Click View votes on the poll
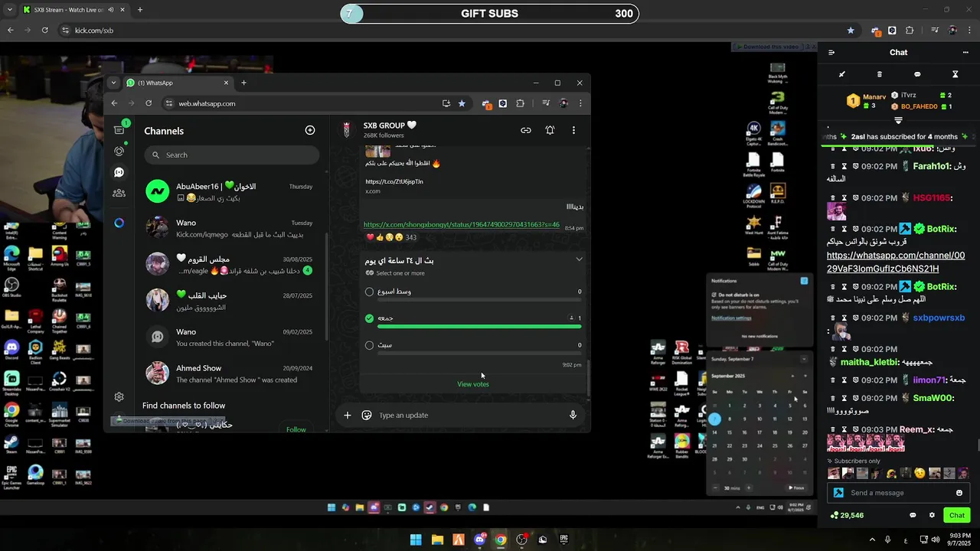Screen dimensions: 980x551 pyautogui.click(x=472, y=384)
